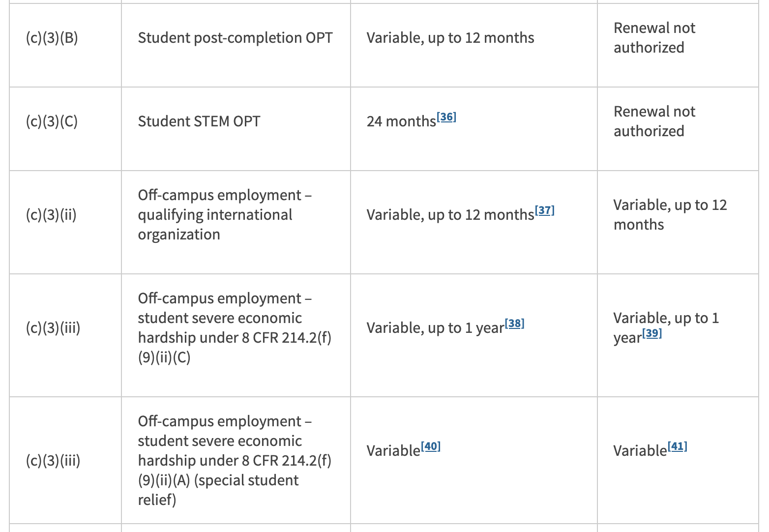Click 'Student STEM OPT' cell text
This screenshot has width=769, height=532.
tap(199, 121)
